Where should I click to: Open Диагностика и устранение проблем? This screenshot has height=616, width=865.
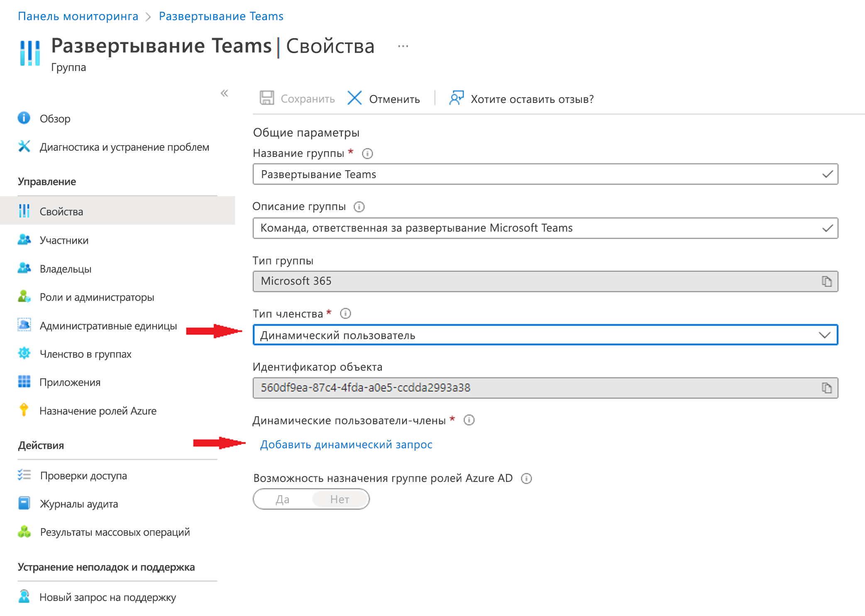pos(125,147)
